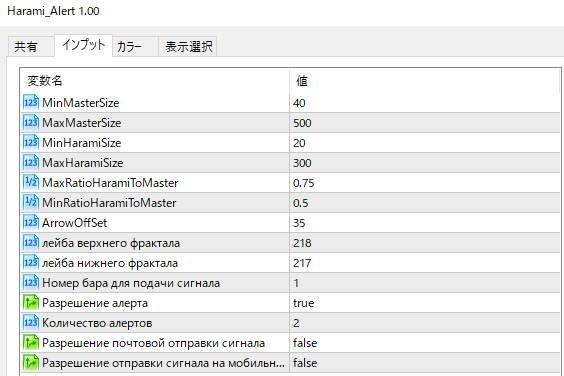Click the integer icon beside Количество алертов
564x376 pixels.
coord(31,323)
